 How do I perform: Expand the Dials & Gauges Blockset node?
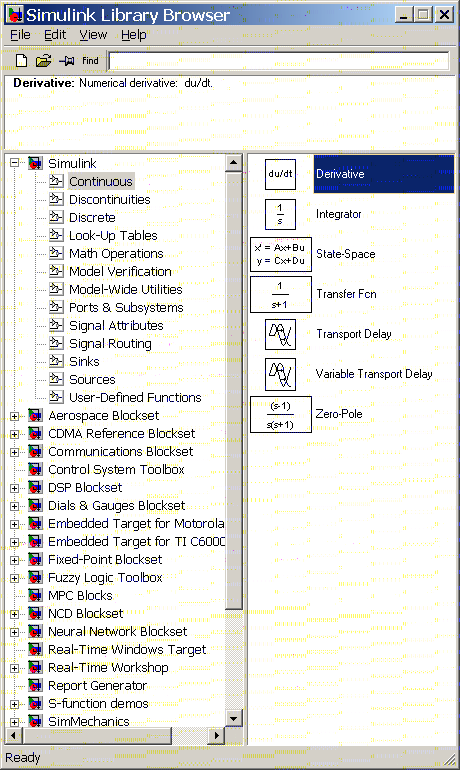pyautogui.click(x=15, y=506)
